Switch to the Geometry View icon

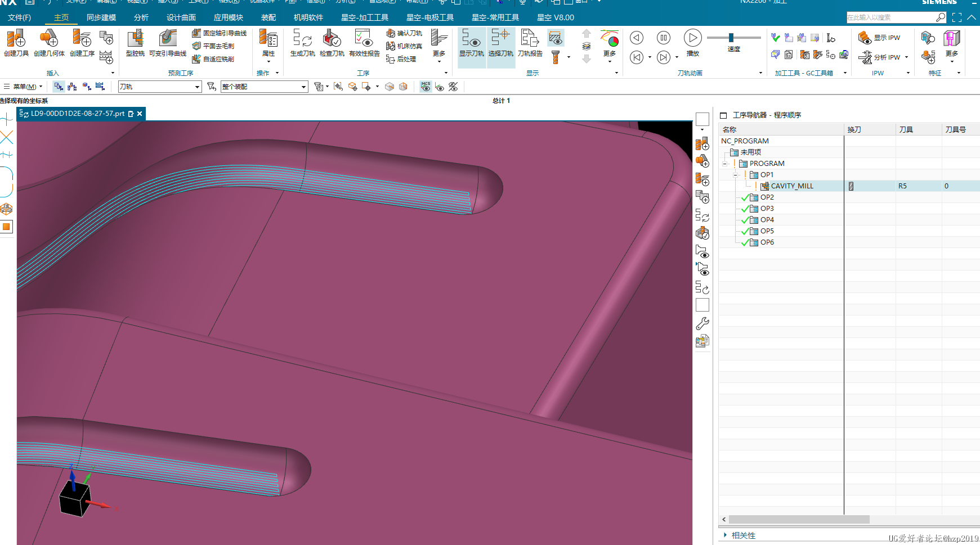[x=87, y=87]
